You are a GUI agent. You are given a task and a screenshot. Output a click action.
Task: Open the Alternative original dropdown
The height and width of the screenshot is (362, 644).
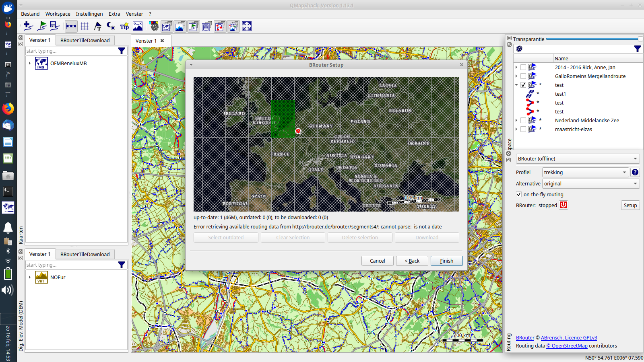(x=591, y=183)
